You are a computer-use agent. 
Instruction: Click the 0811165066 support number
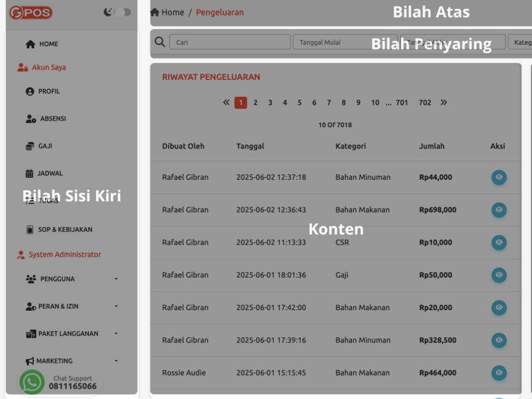click(72, 386)
